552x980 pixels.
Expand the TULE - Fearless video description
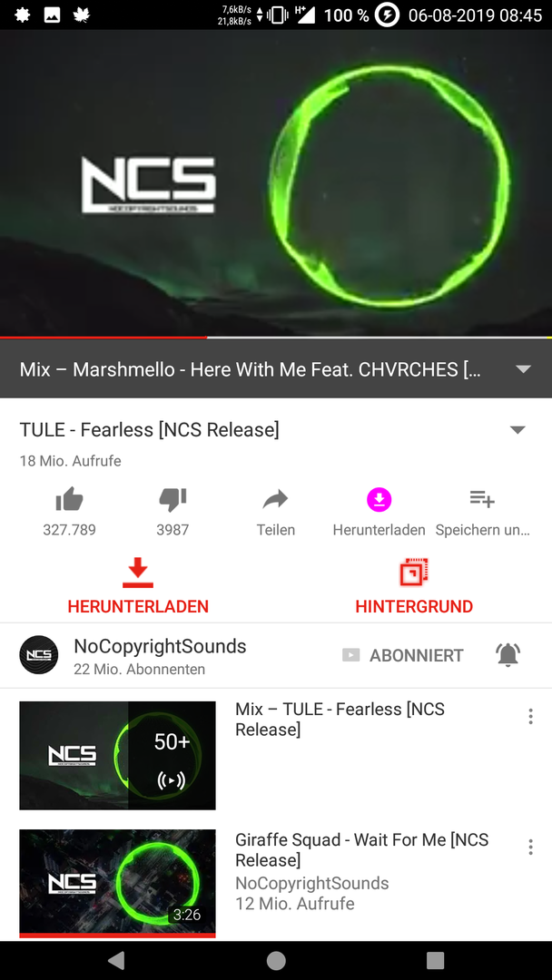[x=517, y=430]
